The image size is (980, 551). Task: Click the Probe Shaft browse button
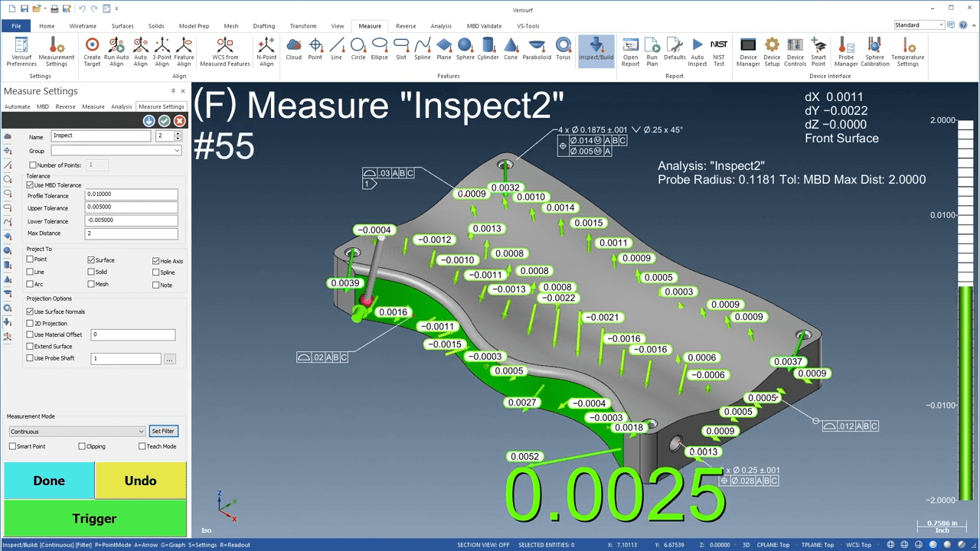[170, 359]
